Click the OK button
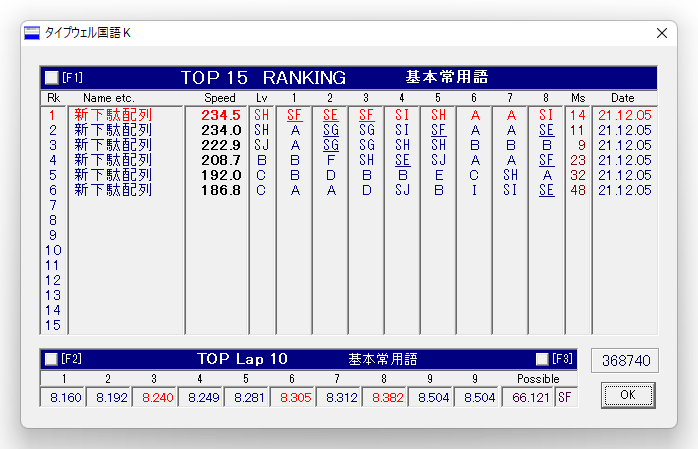The width and height of the screenshot is (698, 449). pos(628,395)
